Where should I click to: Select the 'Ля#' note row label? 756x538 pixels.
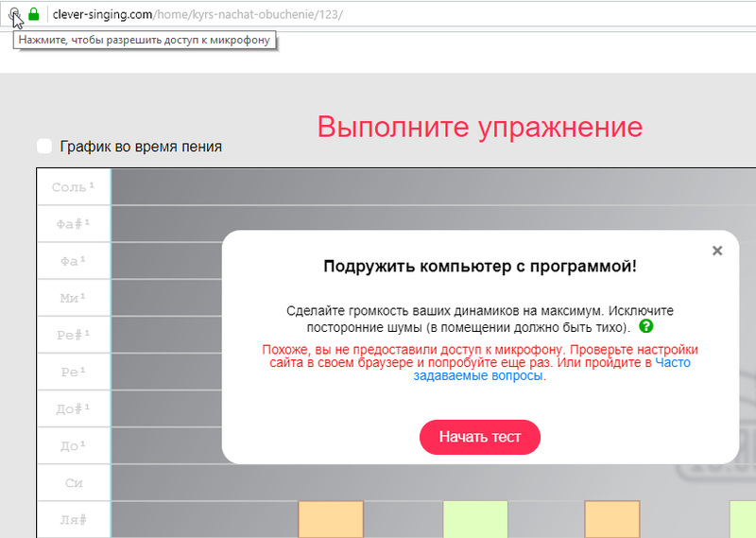click(x=74, y=520)
